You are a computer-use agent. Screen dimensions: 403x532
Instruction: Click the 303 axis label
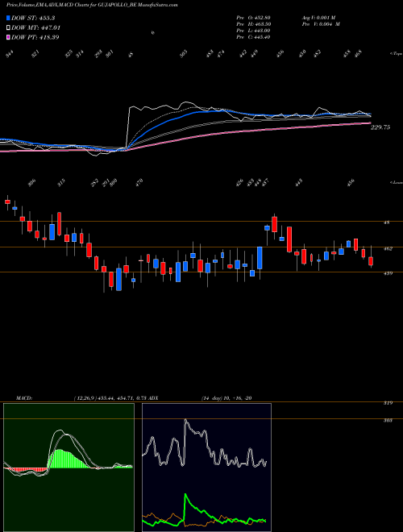click(x=388, y=421)
